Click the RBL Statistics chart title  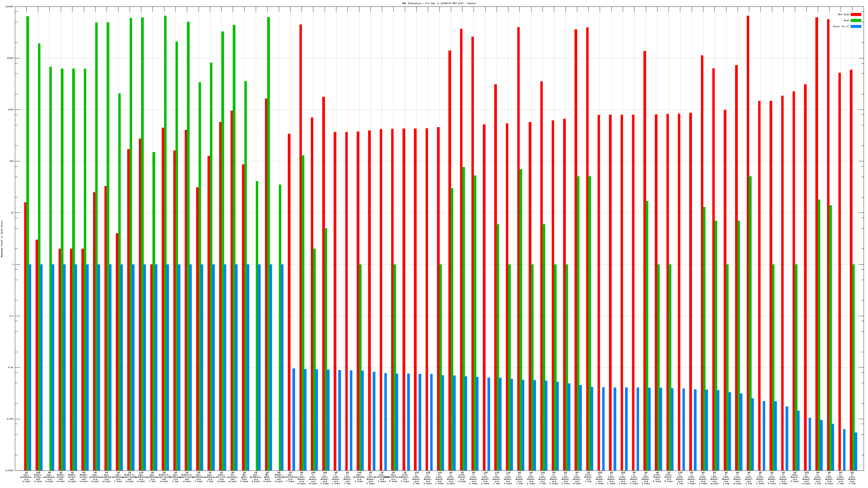point(439,3)
